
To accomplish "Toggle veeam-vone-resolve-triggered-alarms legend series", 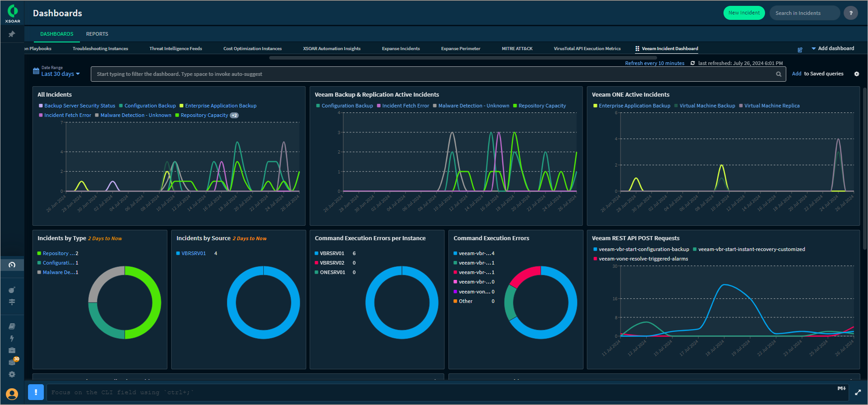I will [641, 259].
